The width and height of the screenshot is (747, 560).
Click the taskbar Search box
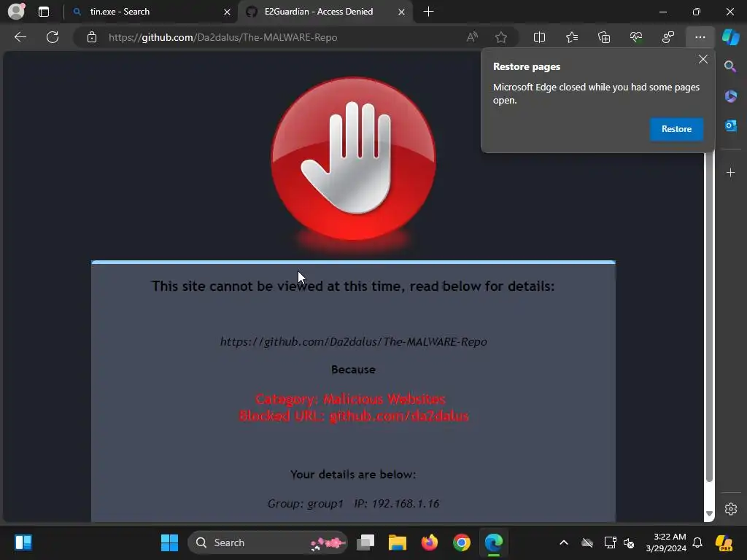tap(267, 542)
